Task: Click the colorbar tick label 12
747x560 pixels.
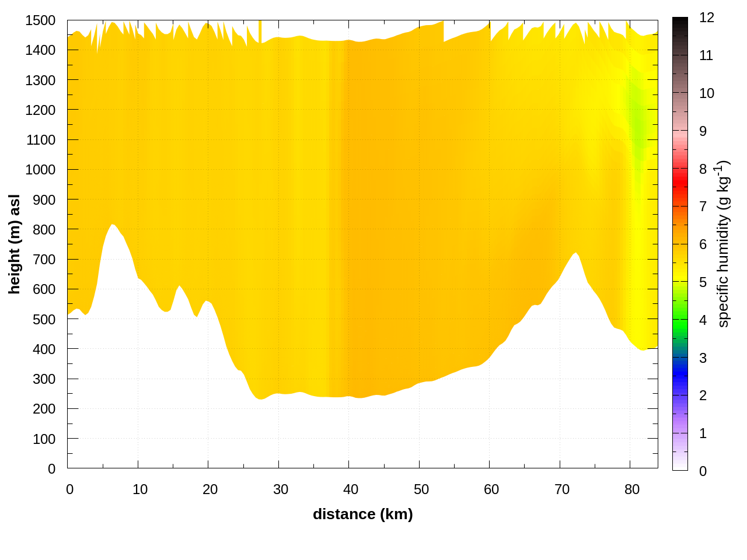Action: pos(707,17)
